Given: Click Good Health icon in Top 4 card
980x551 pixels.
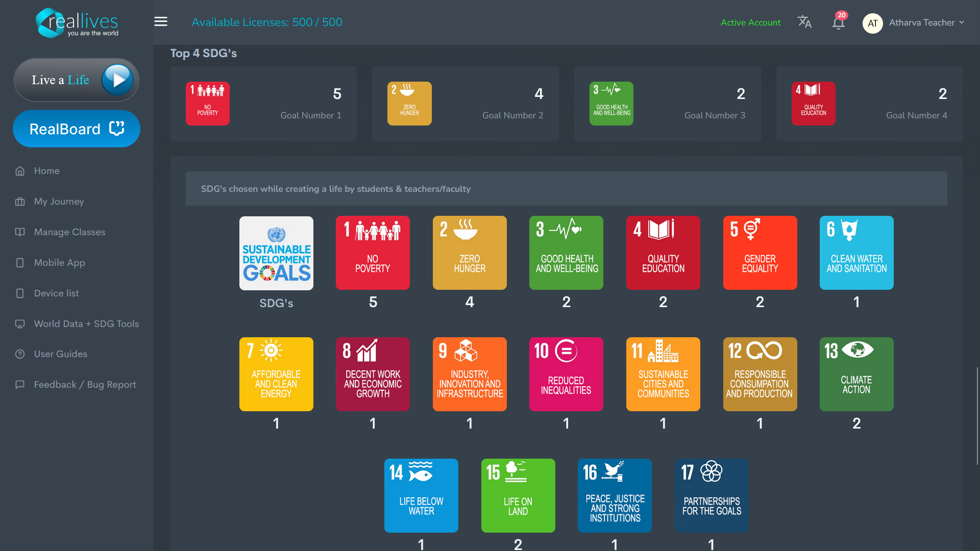Looking at the screenshot, I should [x=611, y=104].
